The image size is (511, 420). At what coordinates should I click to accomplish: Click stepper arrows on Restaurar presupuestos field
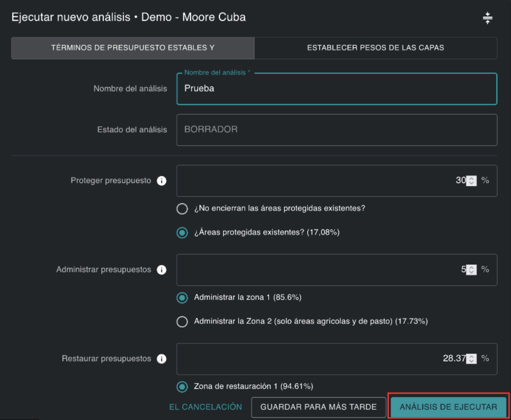click(471, 359)
